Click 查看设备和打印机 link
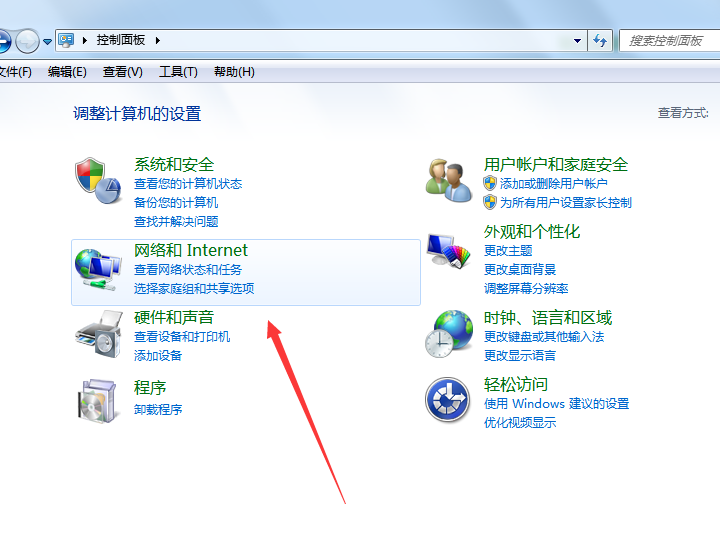 click(182, 337)
